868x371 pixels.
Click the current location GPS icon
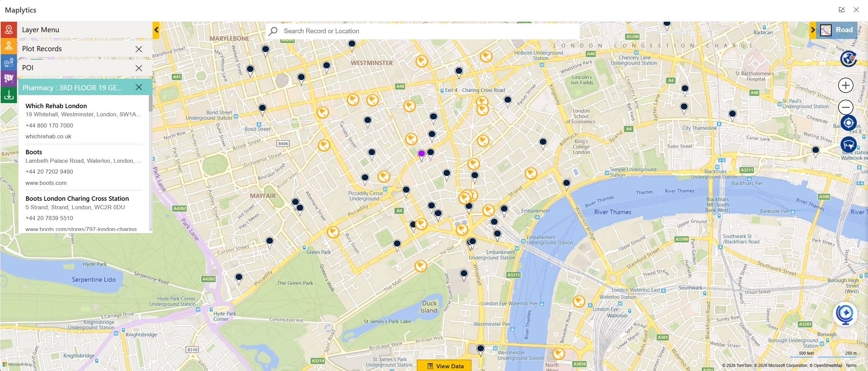[x=848, y=123]
